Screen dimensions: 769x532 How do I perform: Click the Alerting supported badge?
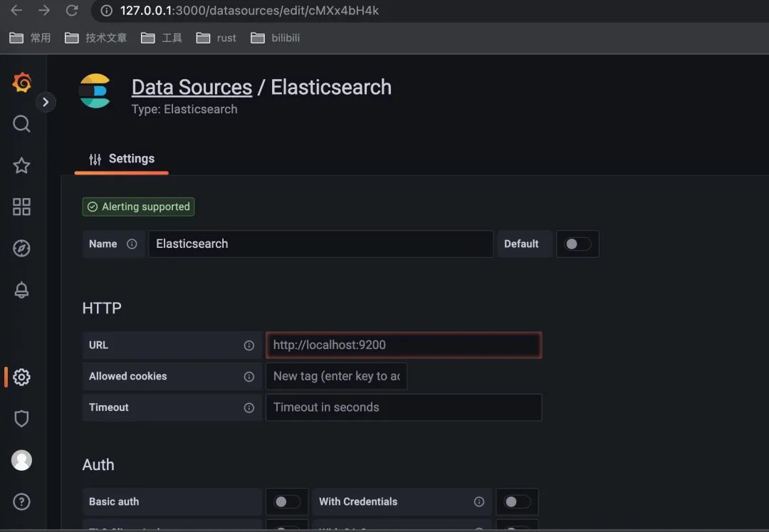[138, 207]
